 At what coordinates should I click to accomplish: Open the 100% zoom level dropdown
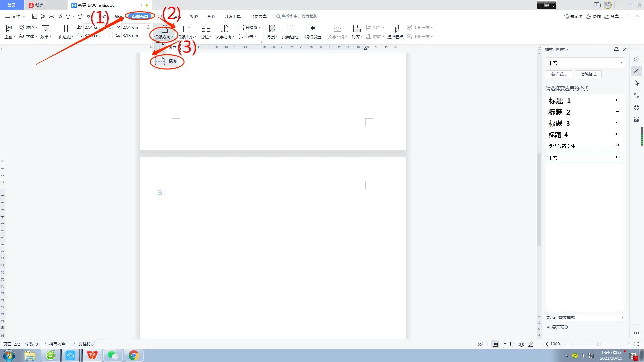[x=557, y=344]
